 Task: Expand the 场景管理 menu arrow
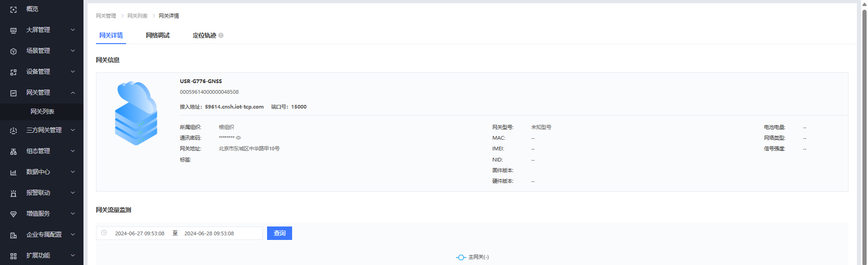[73, 51]
